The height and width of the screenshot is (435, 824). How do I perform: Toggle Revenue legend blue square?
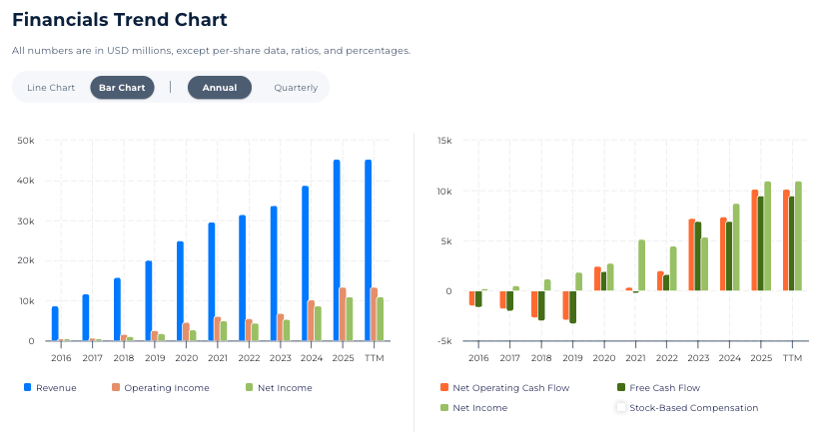pyautogui.click(x=27, y=387)
